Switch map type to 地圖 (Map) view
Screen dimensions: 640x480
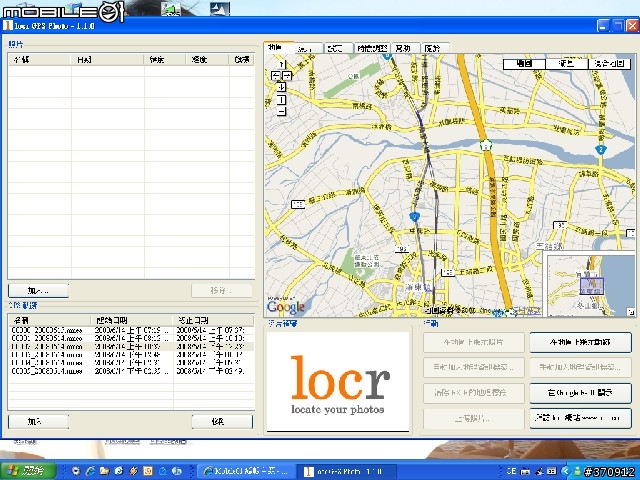pos(524,64)
